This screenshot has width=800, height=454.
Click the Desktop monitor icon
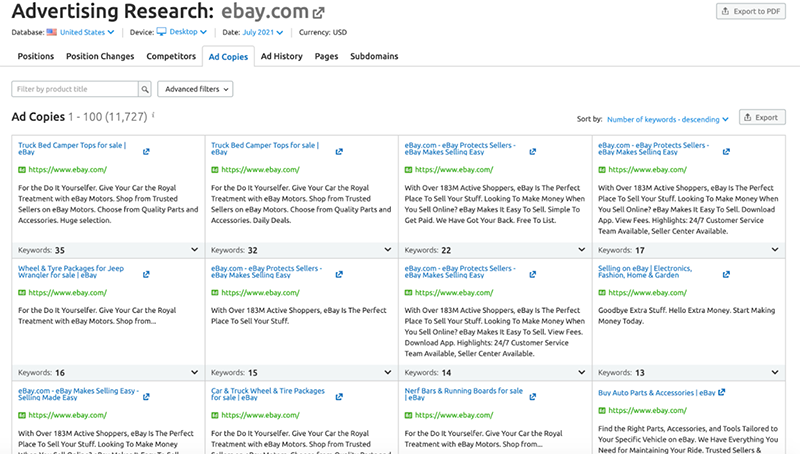[x=161, y=32]
